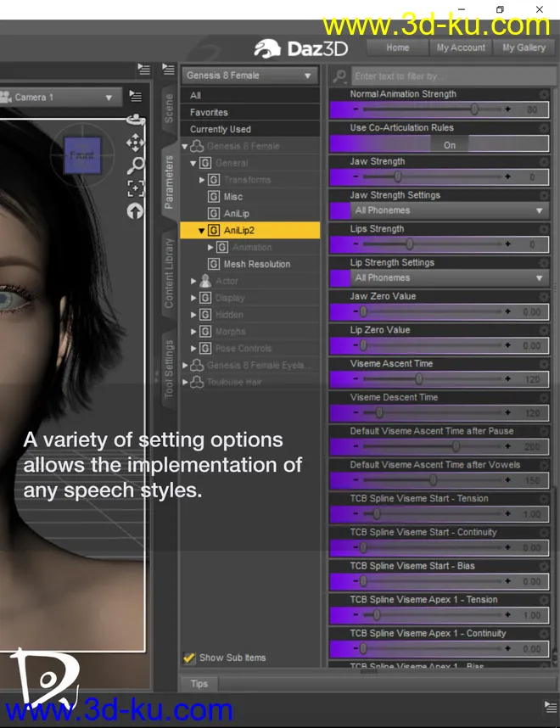Open the pane menu icon left of Parameters
The width and height of the screenshot is (560, 728).
144,70
